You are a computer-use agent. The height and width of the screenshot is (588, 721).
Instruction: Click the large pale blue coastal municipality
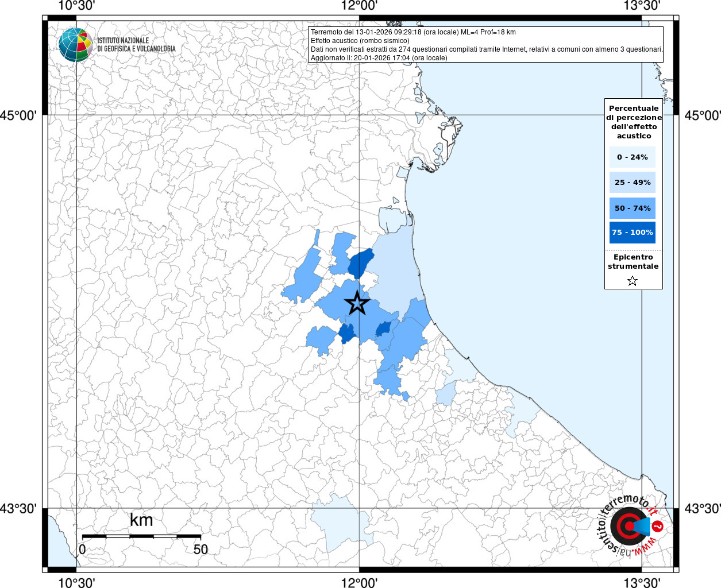(396, 270)
